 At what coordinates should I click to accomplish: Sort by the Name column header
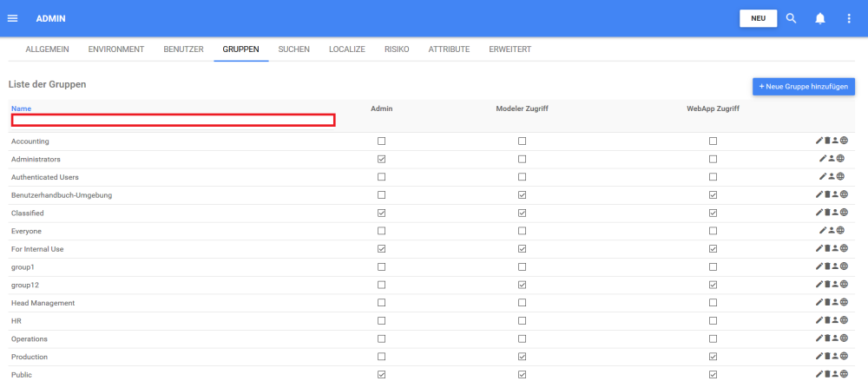(x=21, y=108)
